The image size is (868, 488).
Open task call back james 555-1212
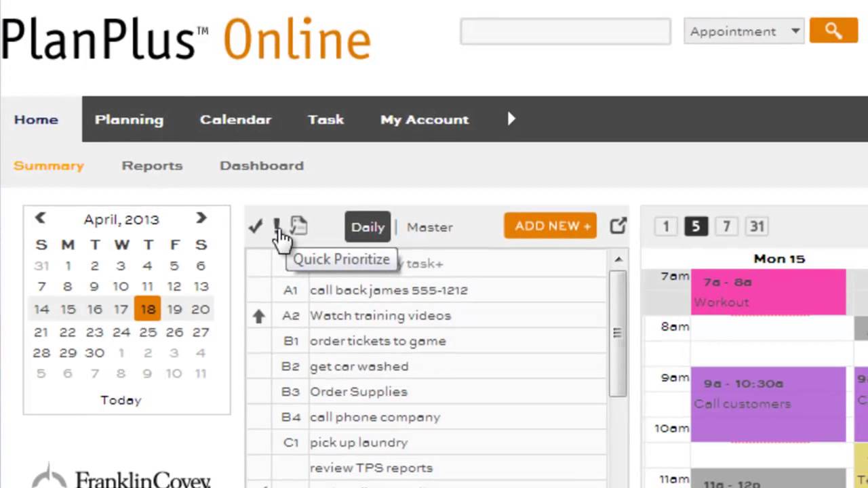pyautogui.click(x=389, y=290)
